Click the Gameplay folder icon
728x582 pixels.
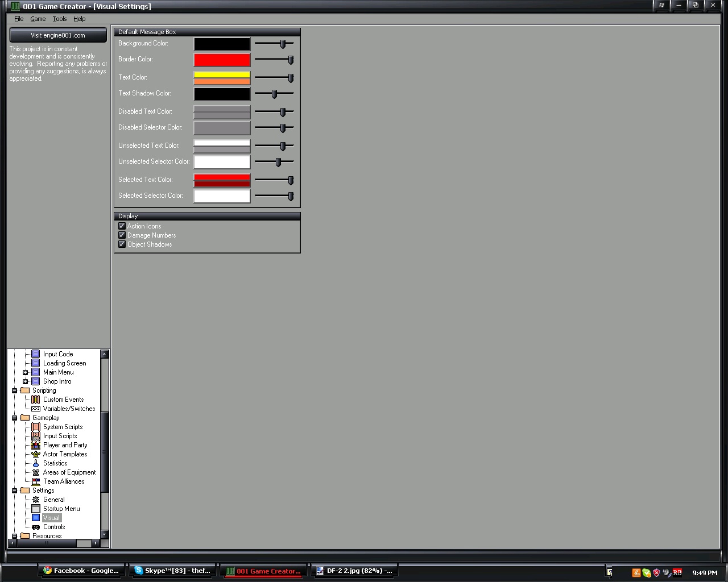coord(25,418)
